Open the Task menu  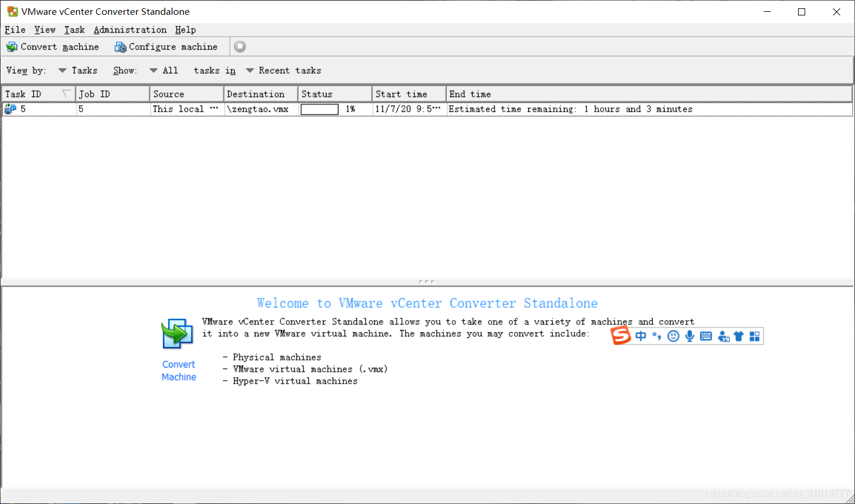pos(74,30)
